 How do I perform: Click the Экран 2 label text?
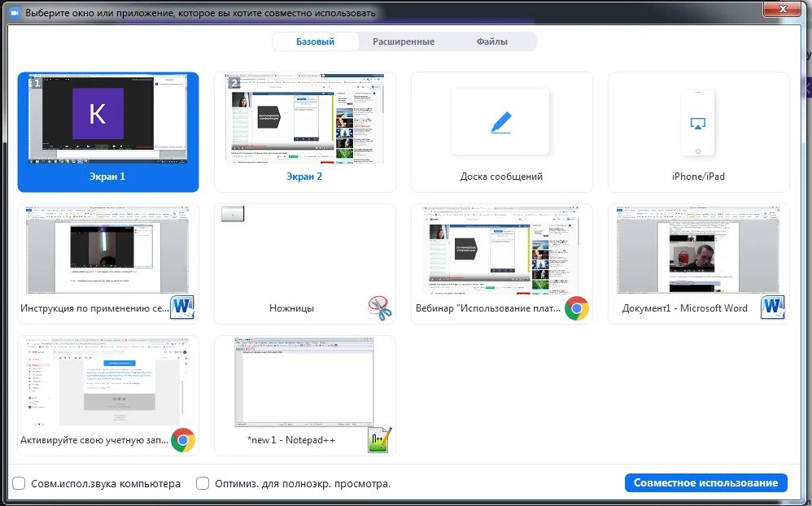[x=304, y=177]
